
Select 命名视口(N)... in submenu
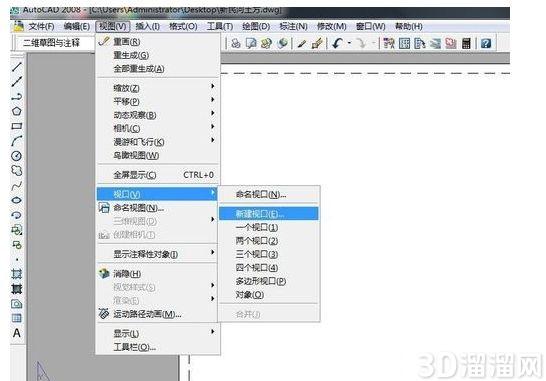[x=268, y=194]
